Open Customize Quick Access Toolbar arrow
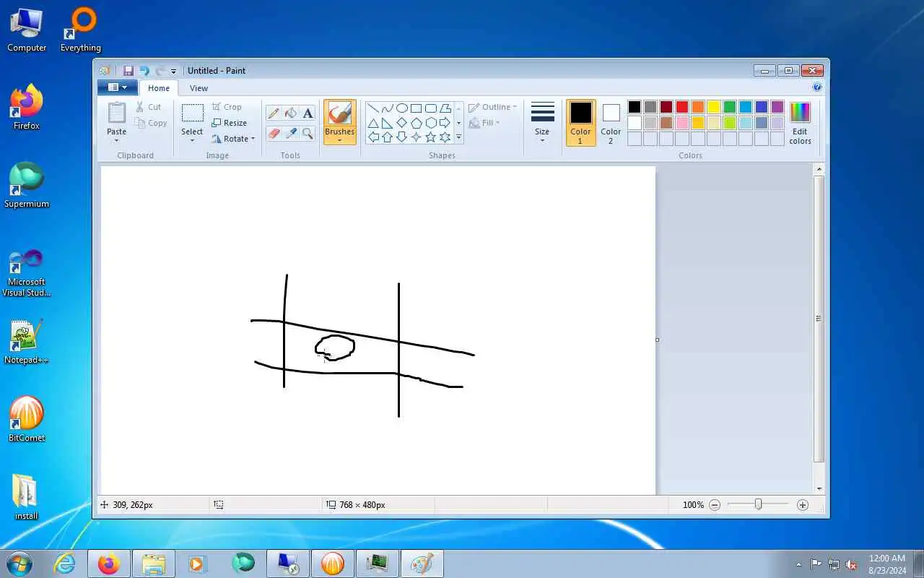The image size is (924, 578). pos(173,71)
